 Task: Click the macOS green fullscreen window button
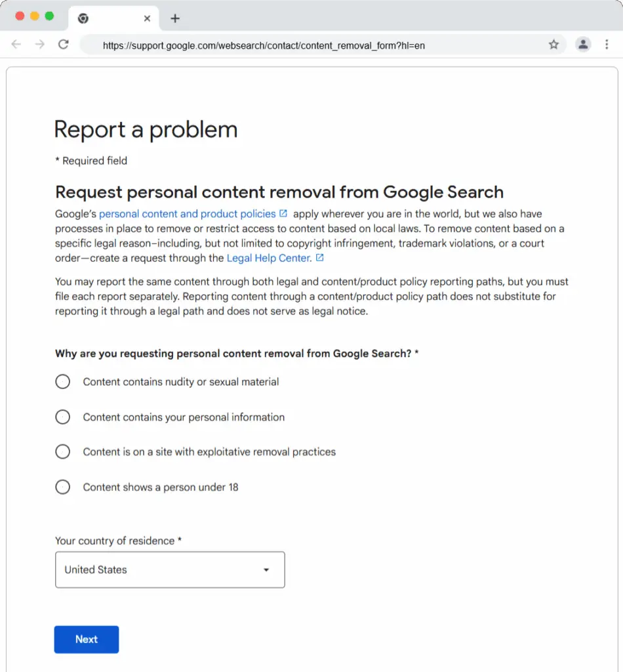tap(49, 16)
